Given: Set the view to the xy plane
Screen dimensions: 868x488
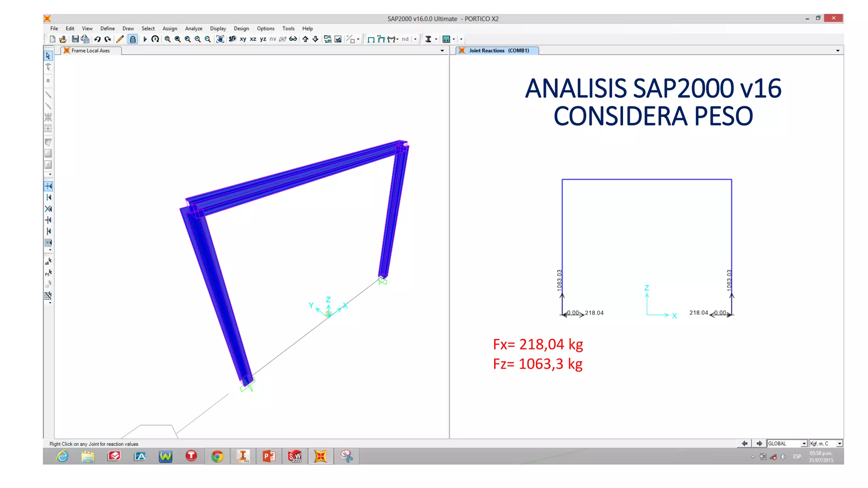Looking at the screenshot, I should [243, 39].
